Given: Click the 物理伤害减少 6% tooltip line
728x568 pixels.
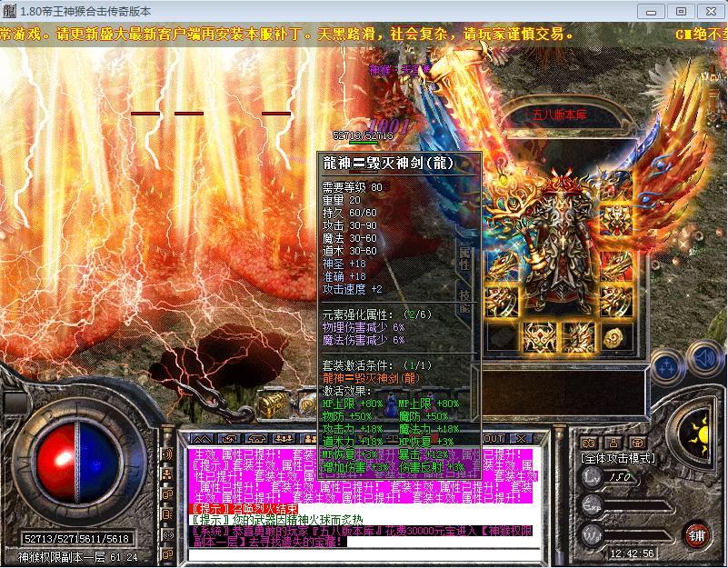Looking at the screenshot, I should click(x=364, y=327).
